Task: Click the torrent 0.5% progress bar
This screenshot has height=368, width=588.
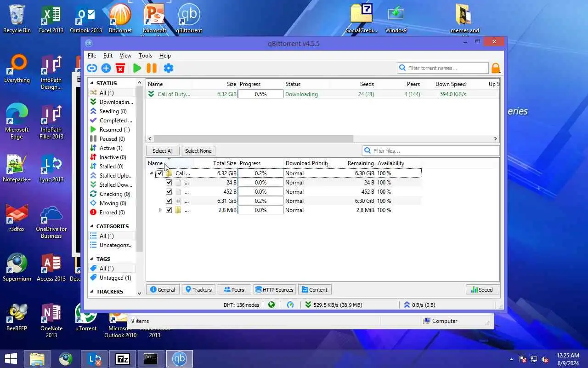Action: 260,94
